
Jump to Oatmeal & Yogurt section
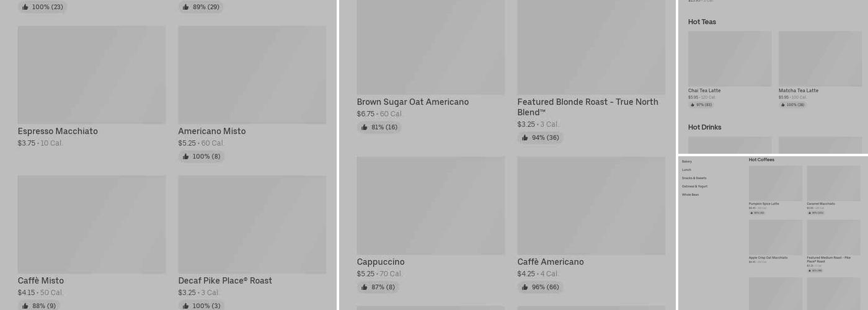point(694,187)
